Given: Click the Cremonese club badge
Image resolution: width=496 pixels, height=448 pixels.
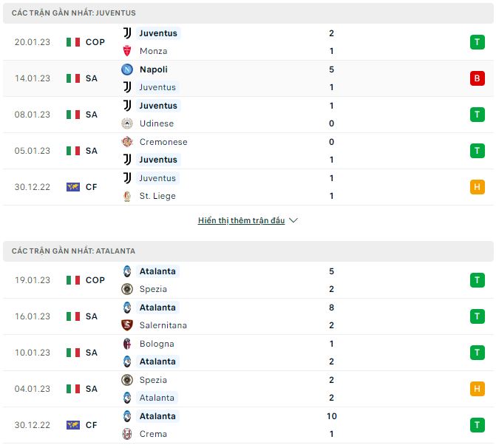Looking at the screenshot, I should coord(126,142).
